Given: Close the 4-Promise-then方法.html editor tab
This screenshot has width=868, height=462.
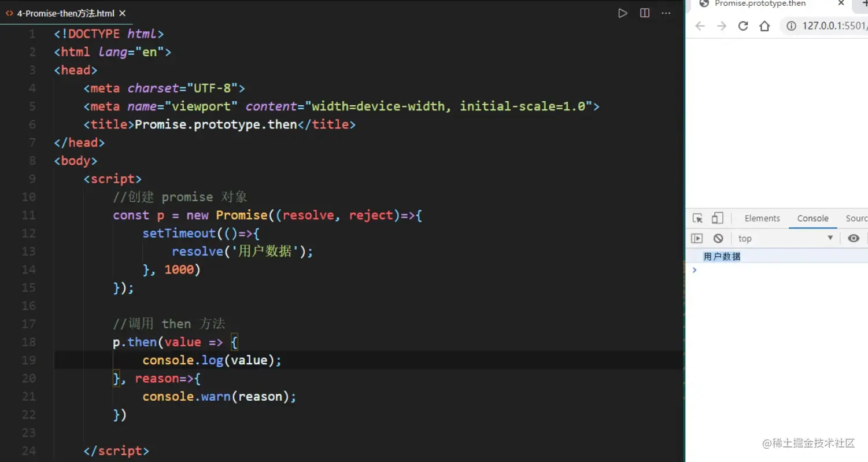Looking at the screenshot, I should 122,13.
